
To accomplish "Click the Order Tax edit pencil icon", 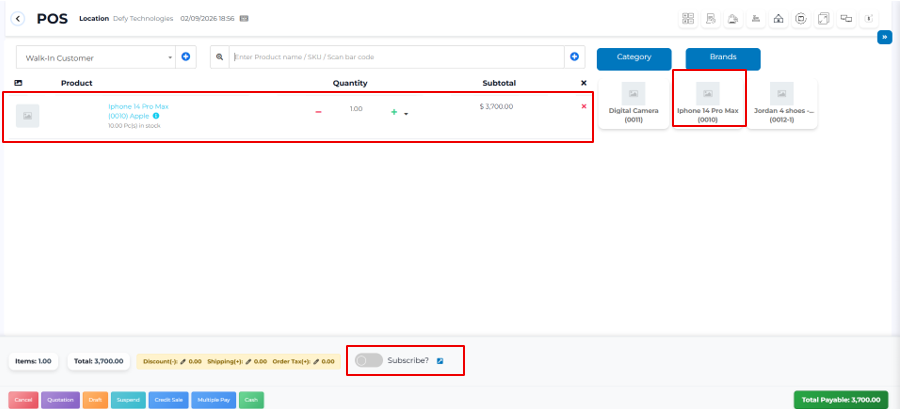I will click(x=316, y=361).
